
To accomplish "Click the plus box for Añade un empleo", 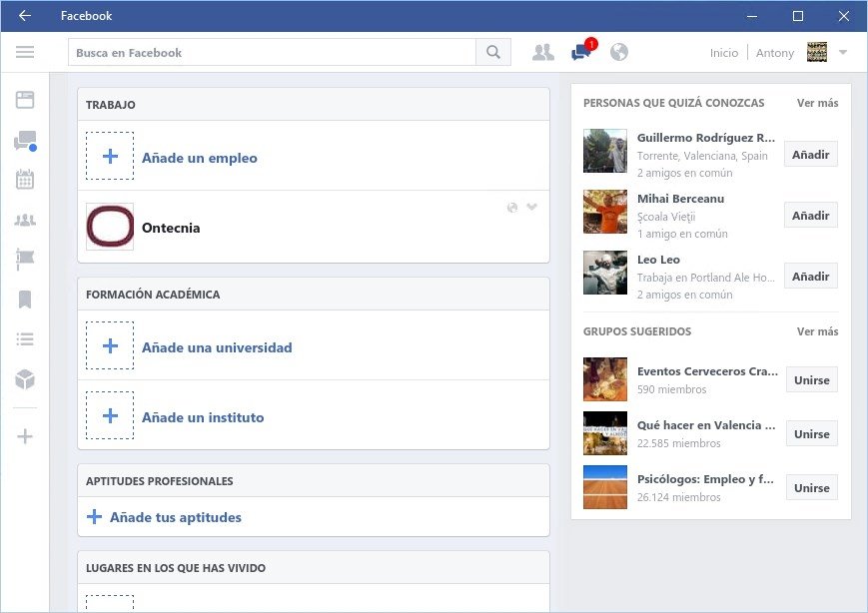I will pos(110,156).
